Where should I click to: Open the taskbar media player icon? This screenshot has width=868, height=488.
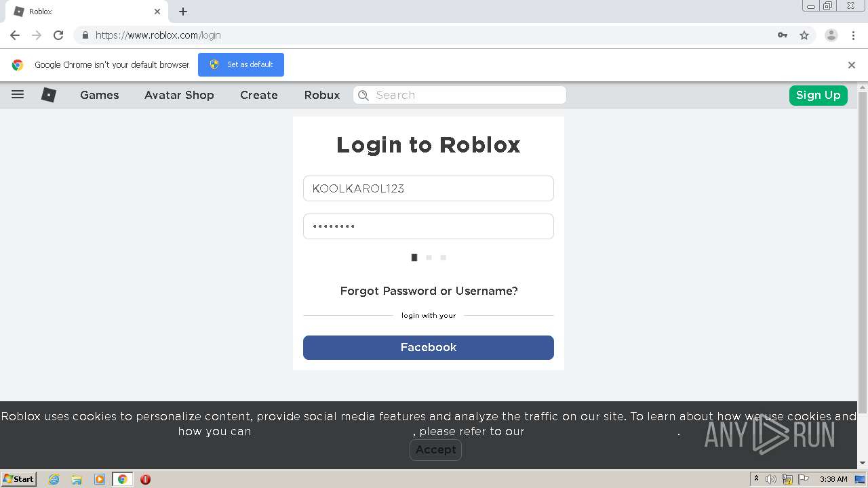(100, 479)
